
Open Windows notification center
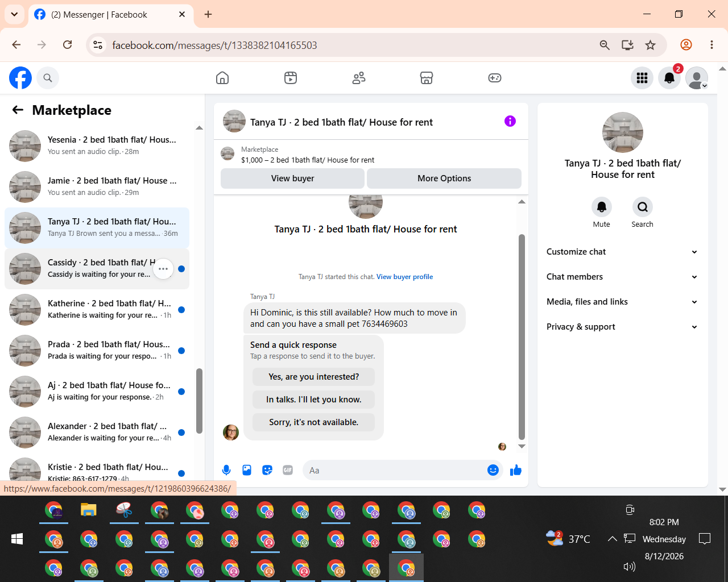point(705,539)
